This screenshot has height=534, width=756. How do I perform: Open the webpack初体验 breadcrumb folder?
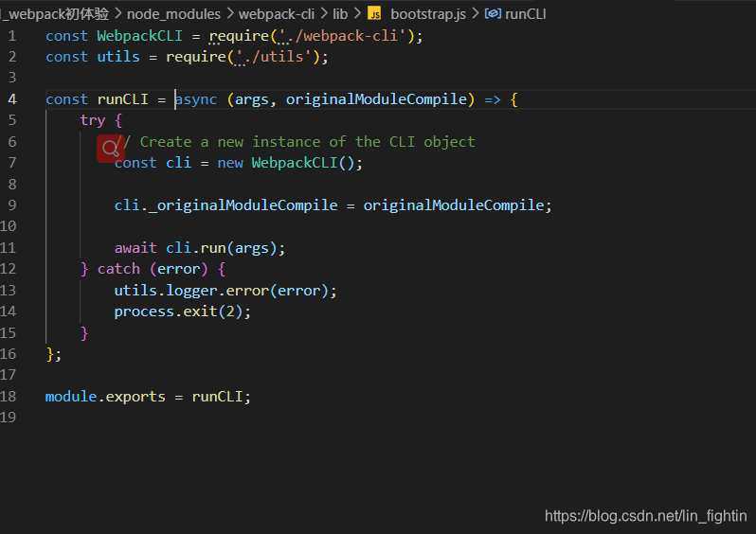(x=55, y=14)
